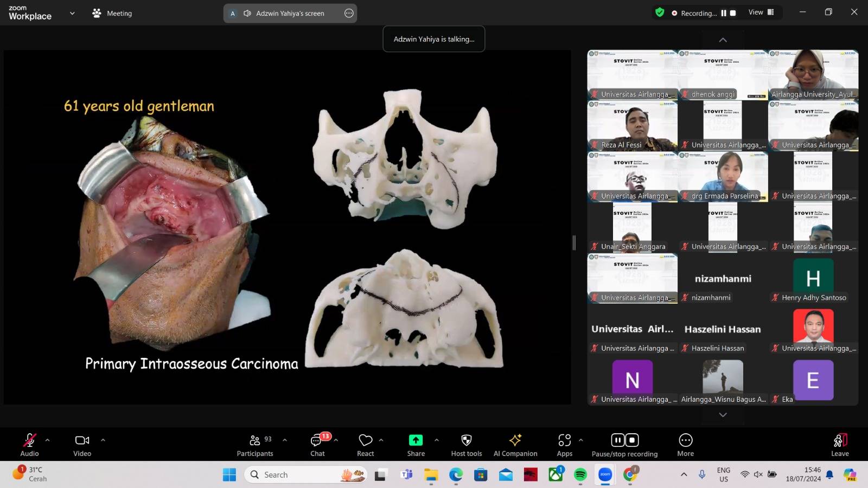
Task: Open the Meeting tab
Action: coord(112,13)
